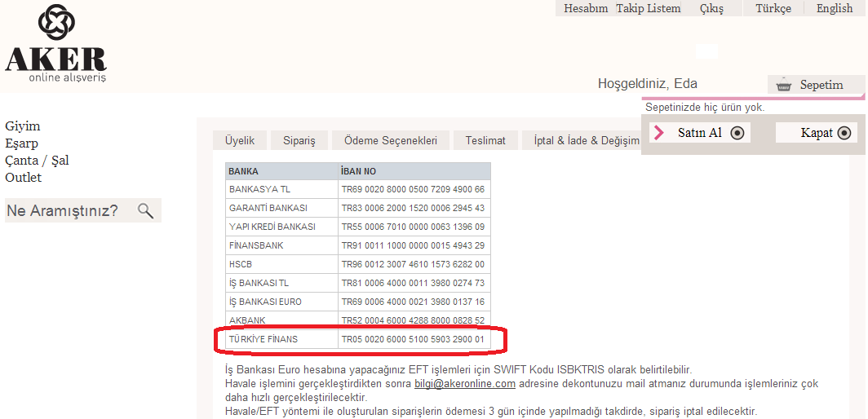Screen dimensions: 868x419
Task: Open Hesabım in the top menu
Action: (586, 8)
